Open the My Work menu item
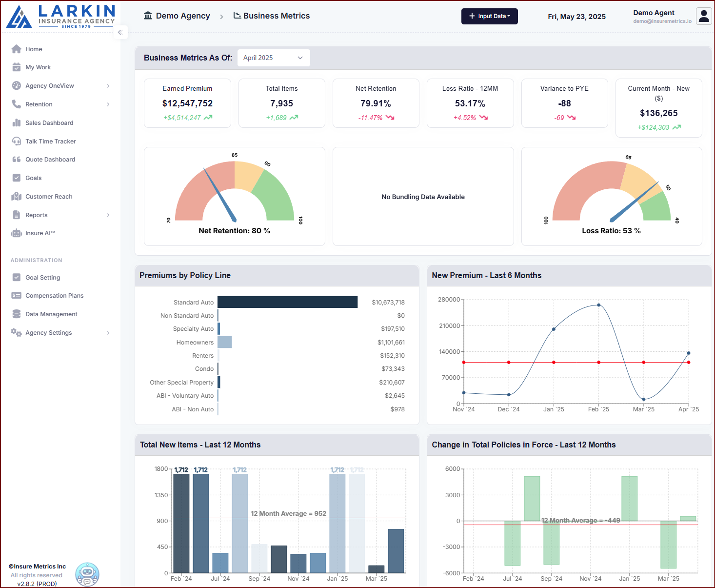This screenshot has width=715, height=588. tap(38, 67)
